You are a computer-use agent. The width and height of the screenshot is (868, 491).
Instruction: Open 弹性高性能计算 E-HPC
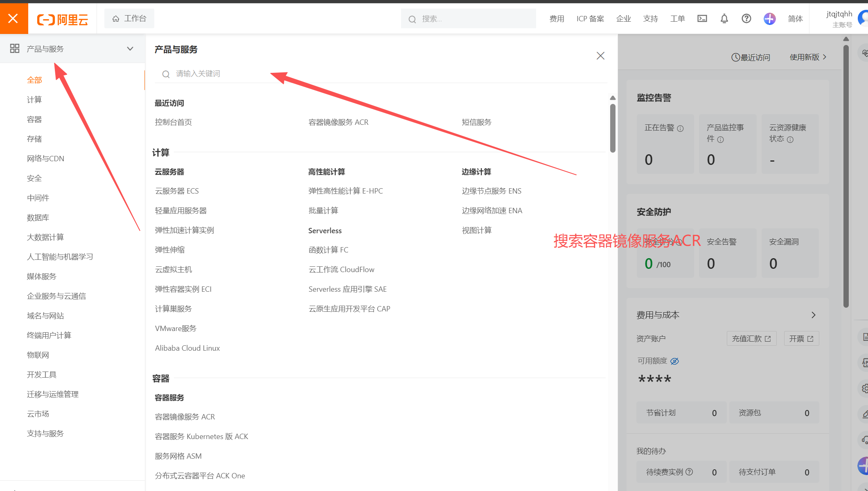coord(346,191)
